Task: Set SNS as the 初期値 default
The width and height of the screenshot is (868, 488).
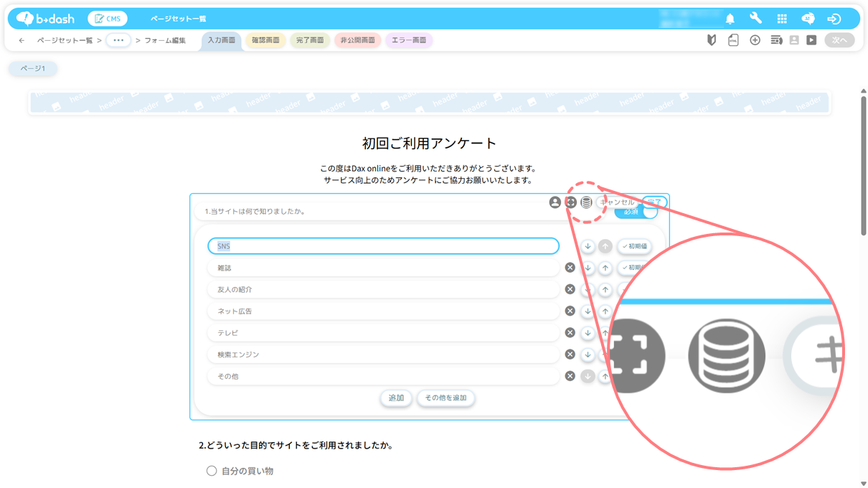Action: (x=634, y=246)
